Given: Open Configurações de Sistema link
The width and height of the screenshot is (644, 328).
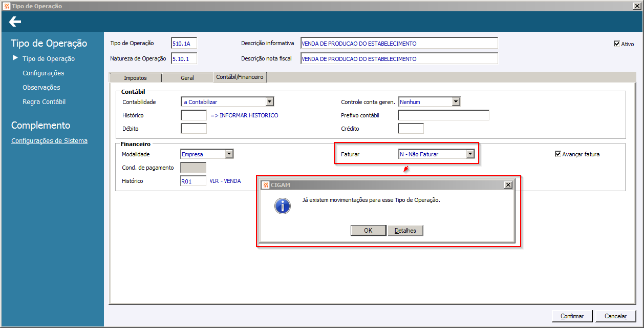Looking at the screenshot, I should (49, 141).
